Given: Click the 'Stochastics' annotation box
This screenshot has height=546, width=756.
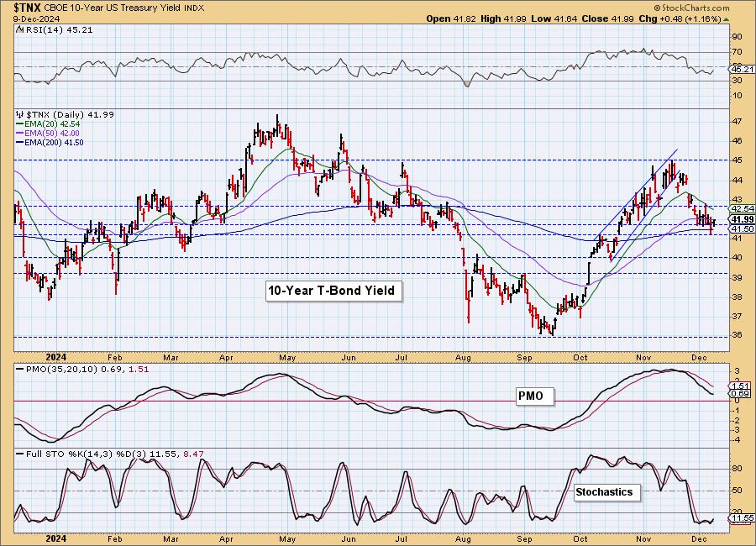Looking at the screenshot, I should (x=607, y=492).
